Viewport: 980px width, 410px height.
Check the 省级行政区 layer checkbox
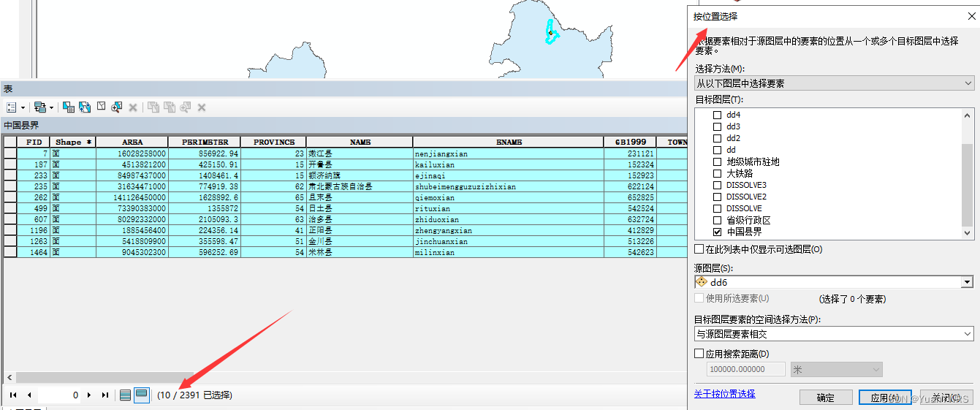click(717, 220)
